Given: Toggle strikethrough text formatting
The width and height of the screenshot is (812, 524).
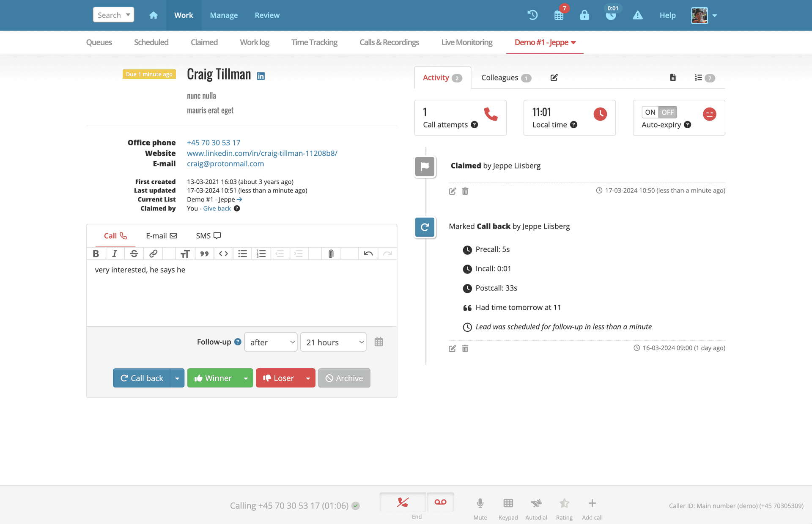Looking at the screenshot, I should coord(134,254).
